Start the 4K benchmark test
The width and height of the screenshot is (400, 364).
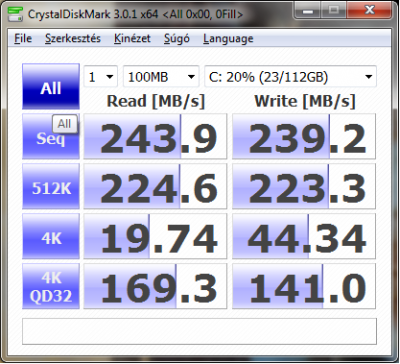[x=51, y=236]
